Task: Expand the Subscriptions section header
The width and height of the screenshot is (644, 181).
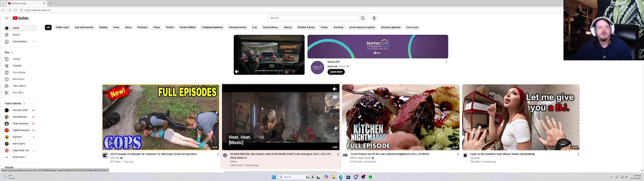Action: click(15, 103)
